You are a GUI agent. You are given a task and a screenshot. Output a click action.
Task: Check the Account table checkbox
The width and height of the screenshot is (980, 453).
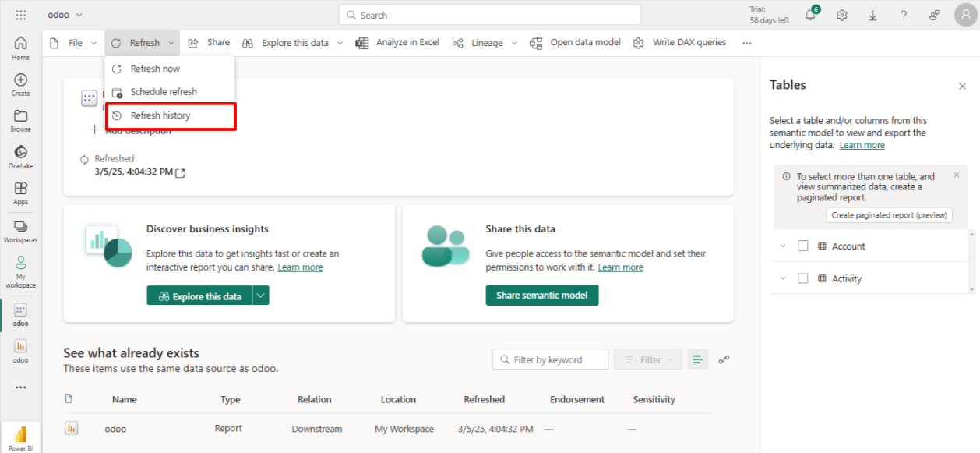coord(802,246)
